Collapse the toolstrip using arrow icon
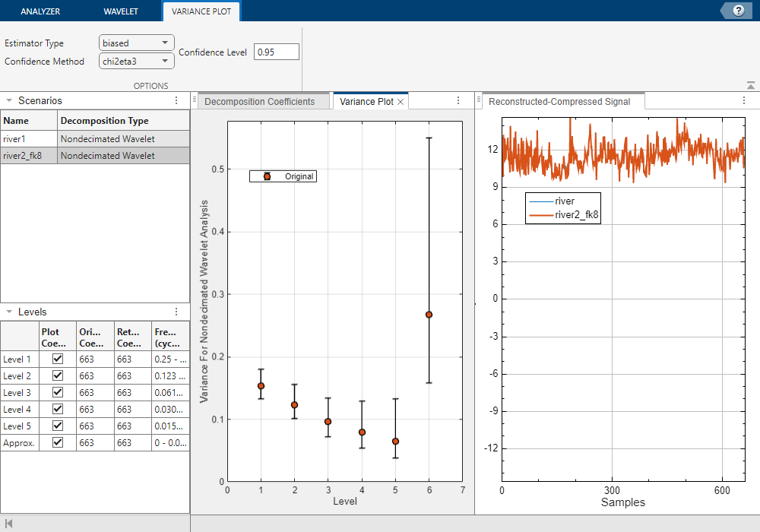Viewport: 760px width, 532px height. pyautogui.click(x=751, y=86)
